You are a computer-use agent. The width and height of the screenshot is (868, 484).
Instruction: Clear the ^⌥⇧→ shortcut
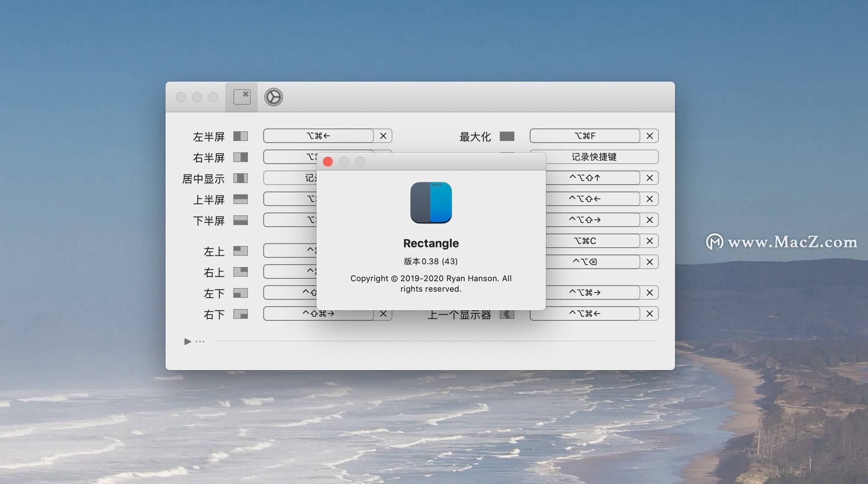coord(650,220)
